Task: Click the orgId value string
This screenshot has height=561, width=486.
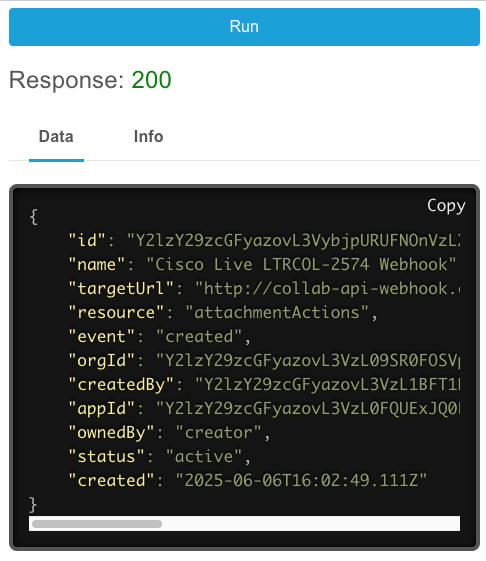Action: coord(308,360)
